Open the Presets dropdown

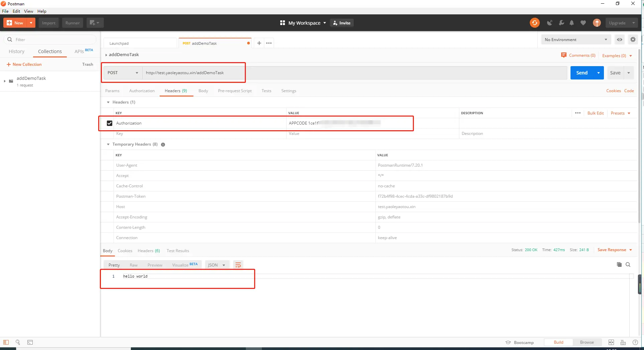pos(620,113)
